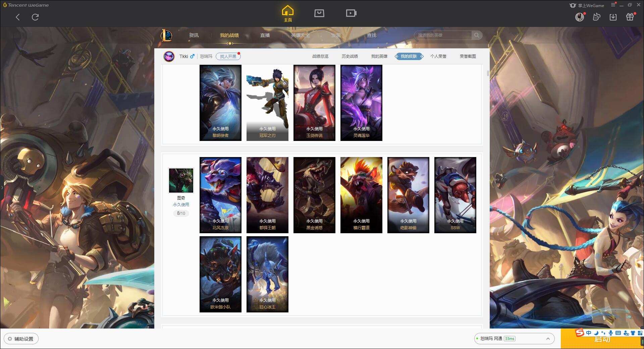Click the search magnifier button
Viewport: 644px width, 349px height.
477,35
